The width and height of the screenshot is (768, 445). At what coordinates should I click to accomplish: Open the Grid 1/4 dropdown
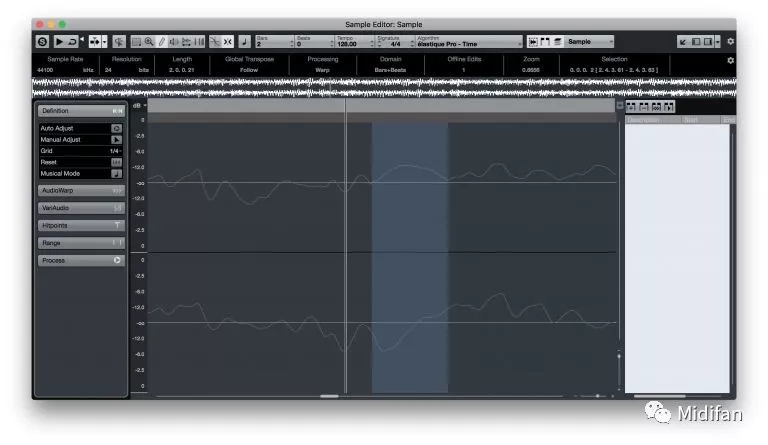point(115,151)
